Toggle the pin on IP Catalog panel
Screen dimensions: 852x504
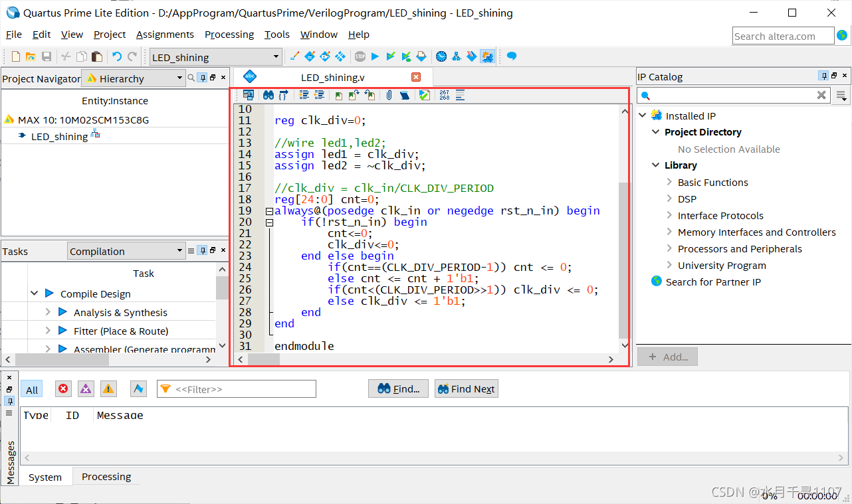click(823, 76)
